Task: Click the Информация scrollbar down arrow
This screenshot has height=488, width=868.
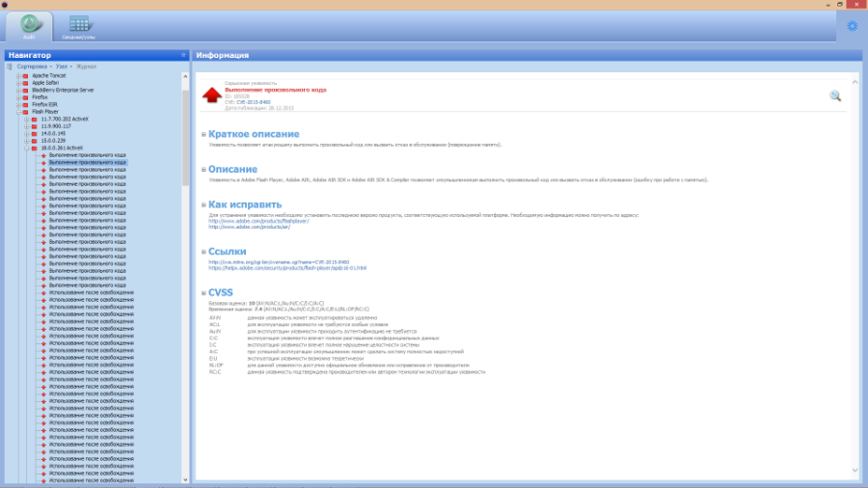Action: tap(854, 471)
